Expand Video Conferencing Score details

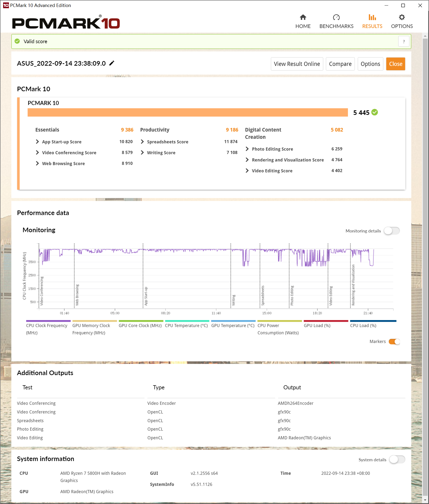[x=37, y=152]
